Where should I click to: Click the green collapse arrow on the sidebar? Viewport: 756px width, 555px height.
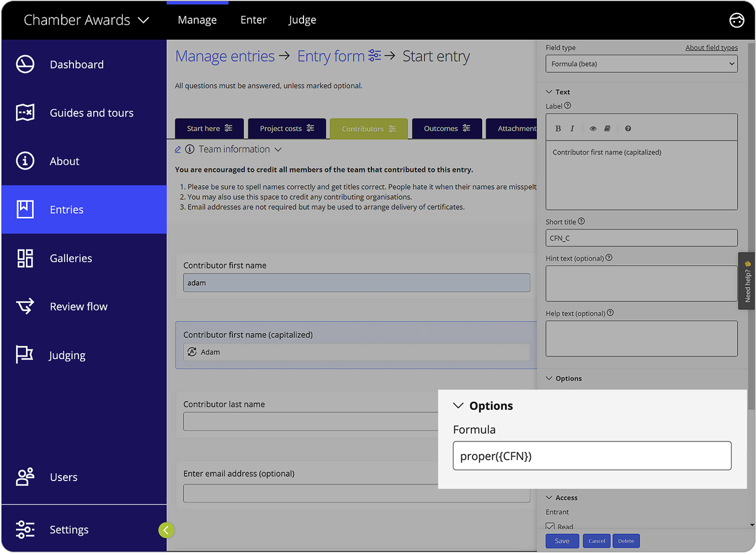point(166,530)
